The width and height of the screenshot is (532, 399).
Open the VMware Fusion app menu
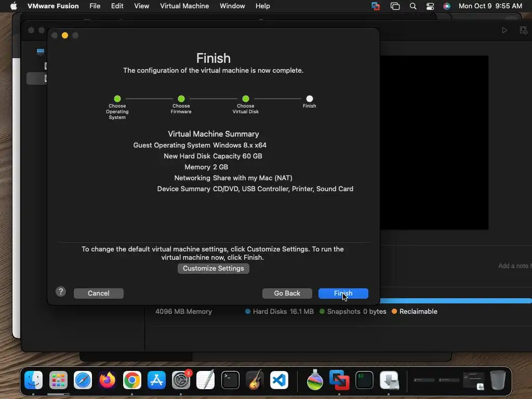pyautogui.click(x=53, y=6)
